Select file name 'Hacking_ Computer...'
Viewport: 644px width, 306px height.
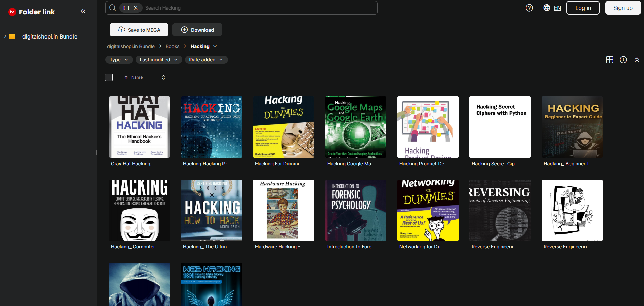click(135, 247)
